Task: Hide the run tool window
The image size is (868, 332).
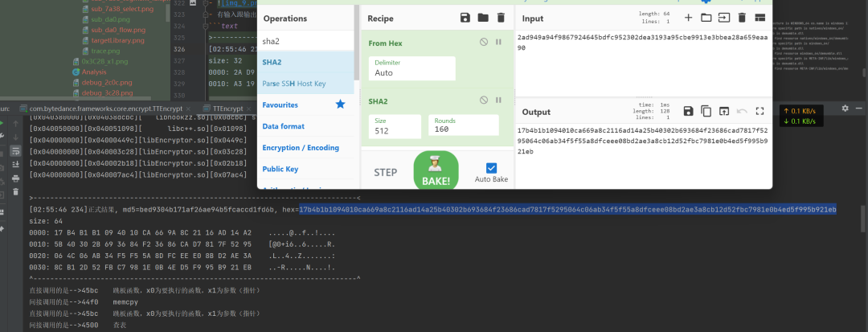Action: (860, 109)
